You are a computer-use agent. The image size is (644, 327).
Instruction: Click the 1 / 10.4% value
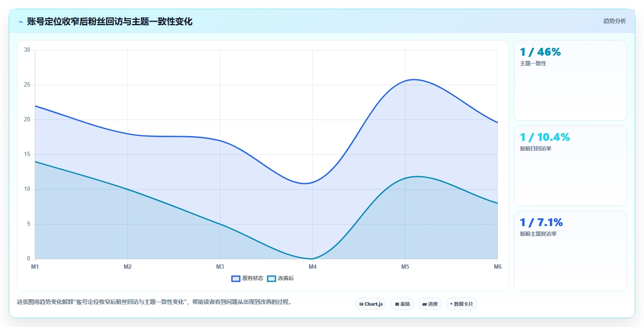[545, 137]
